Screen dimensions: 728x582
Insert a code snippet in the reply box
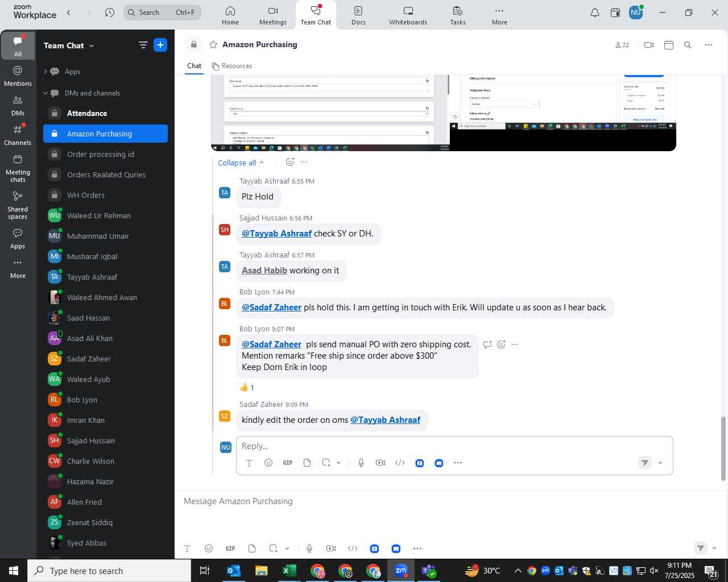400,463
